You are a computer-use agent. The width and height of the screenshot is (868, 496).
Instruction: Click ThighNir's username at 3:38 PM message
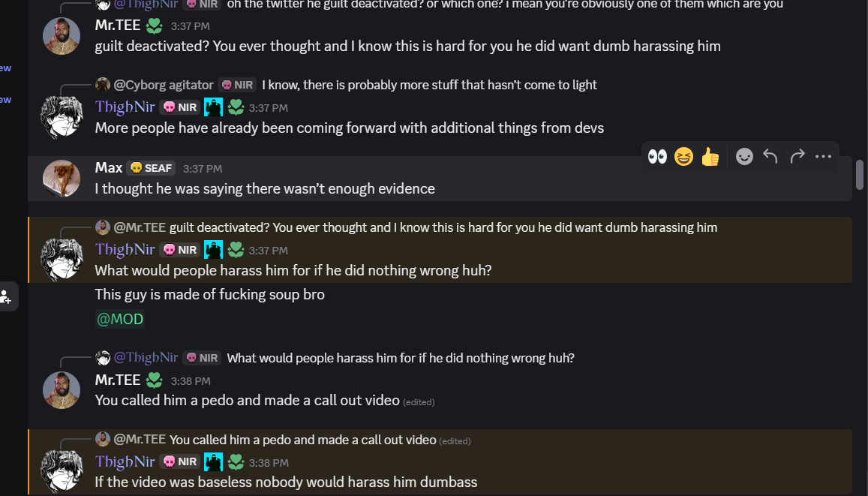tap(125, 461)
